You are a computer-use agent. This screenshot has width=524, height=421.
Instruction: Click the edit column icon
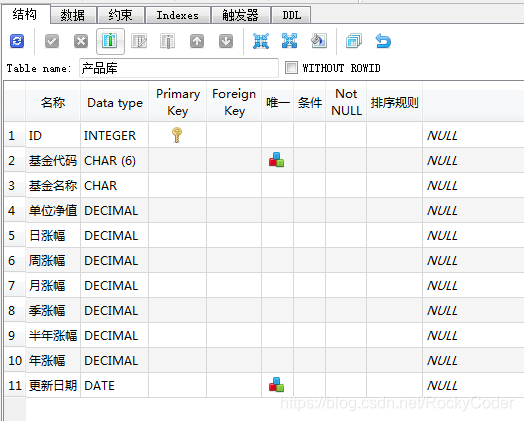139,41
